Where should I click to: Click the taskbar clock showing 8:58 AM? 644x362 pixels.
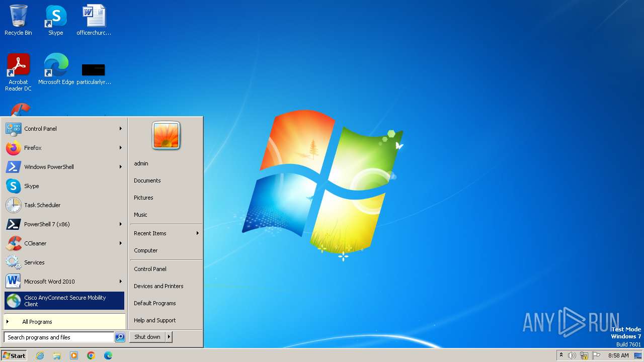pyautogui.click(x=618, y=355)
